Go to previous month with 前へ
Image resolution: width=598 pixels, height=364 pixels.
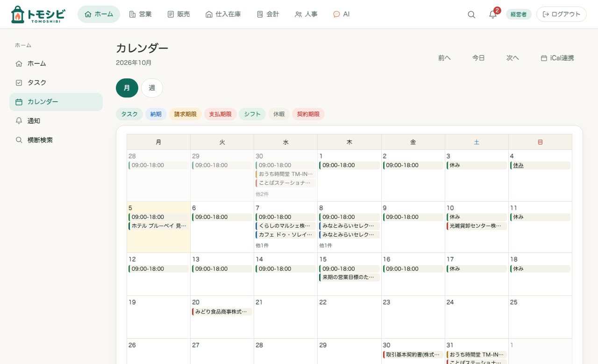pyautogui.click(x=444, y=58)
